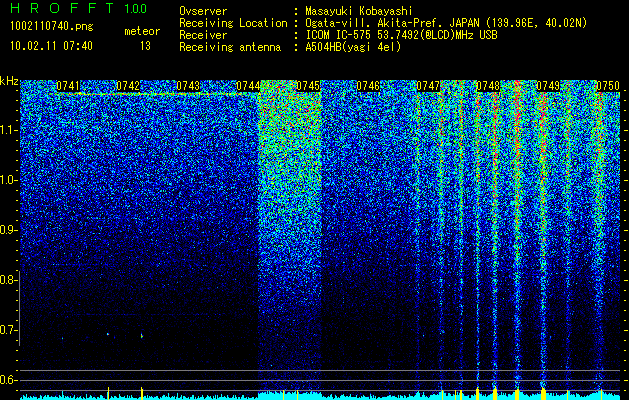
Task: Click the 'Receiving Location' label
Action: coord(233,24)
